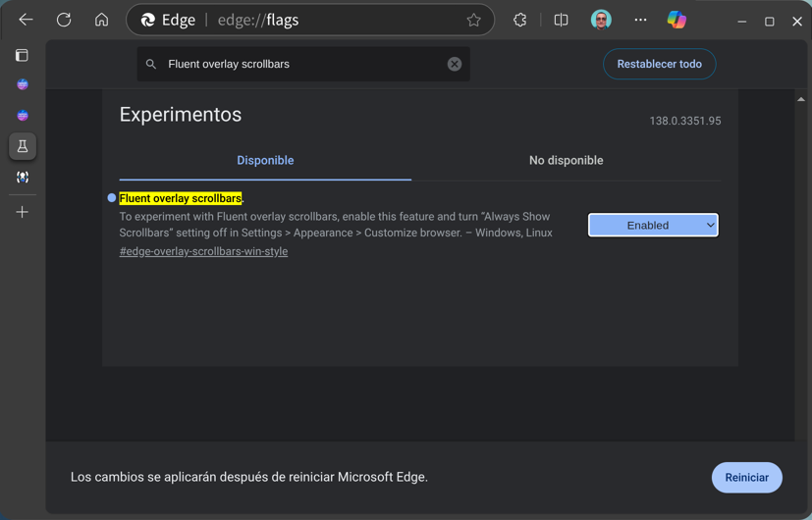Click the Reiniciar button
Screen dimensions: 812x520
[x=747, y=477]
